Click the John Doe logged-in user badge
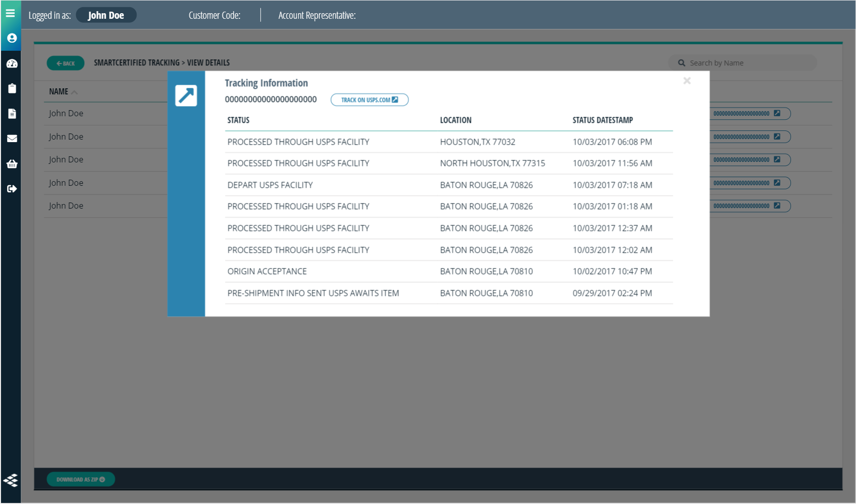The width and height of the screenshot is (856, 504). (x=106, y=15)
